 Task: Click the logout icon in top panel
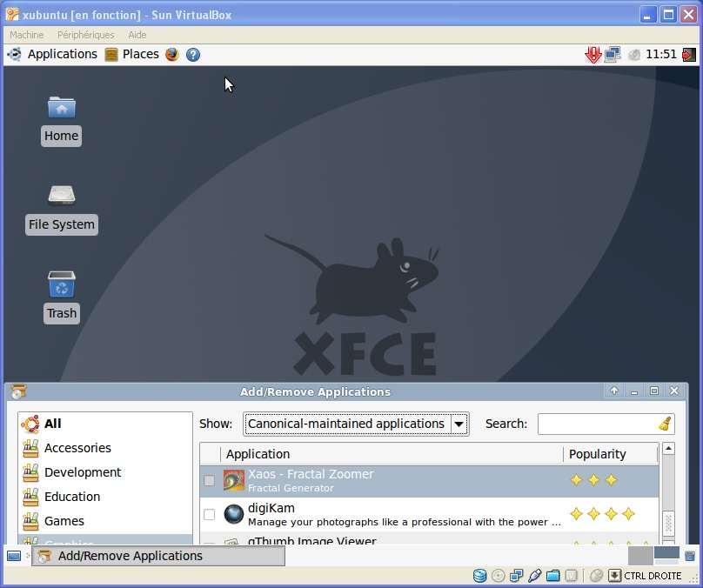(x=689, y=54)
